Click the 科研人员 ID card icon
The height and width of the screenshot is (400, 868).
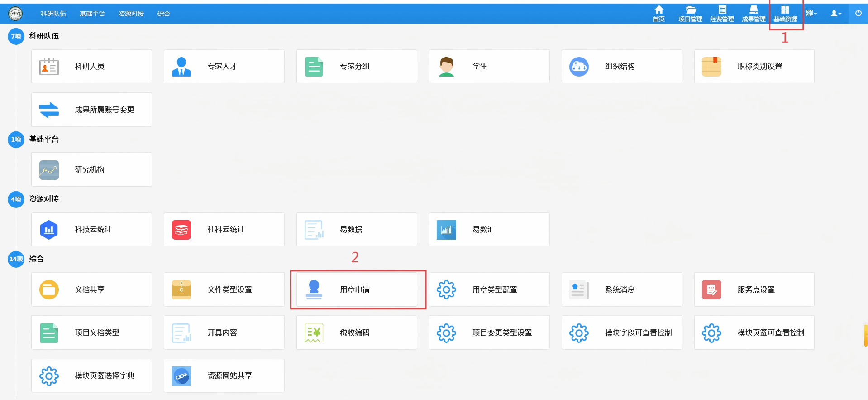coord(49,67)
